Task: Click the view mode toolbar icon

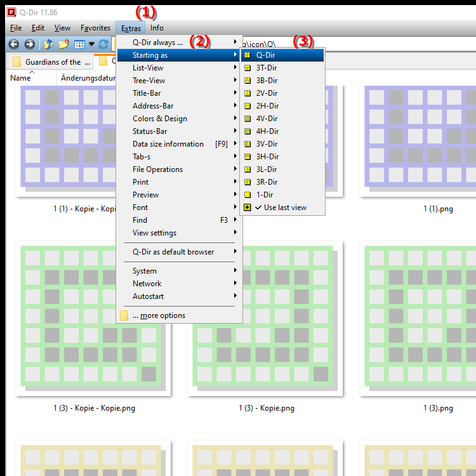Action: pyautogui.click(x=79, y=44)
